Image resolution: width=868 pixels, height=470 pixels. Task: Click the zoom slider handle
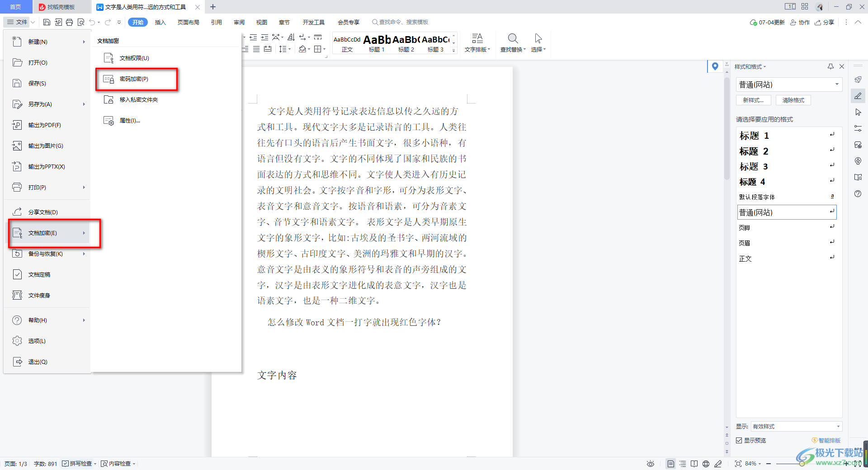coord(802,464)
